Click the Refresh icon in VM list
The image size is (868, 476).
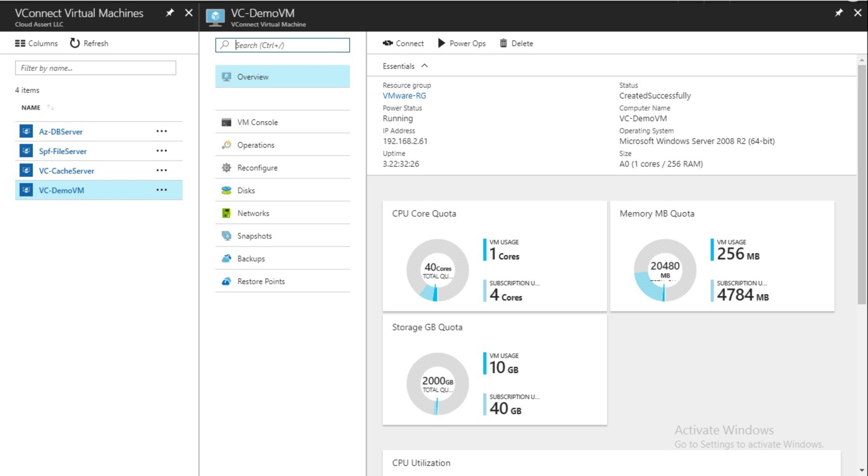[75, 43]
